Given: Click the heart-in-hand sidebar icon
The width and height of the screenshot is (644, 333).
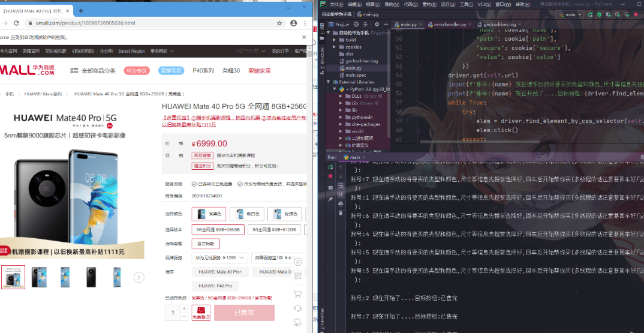Looking at the screenshot, I should [x=298, y=323].
